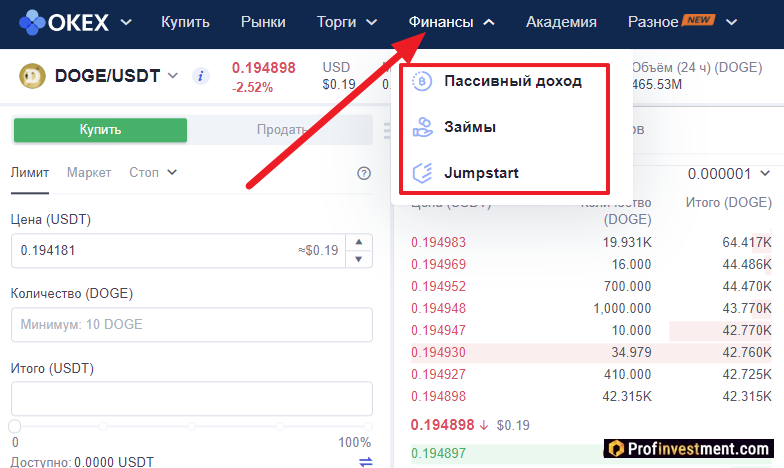Open the order type help icon
The width and height of the screenshot is (784, 468).
[364, 173]
